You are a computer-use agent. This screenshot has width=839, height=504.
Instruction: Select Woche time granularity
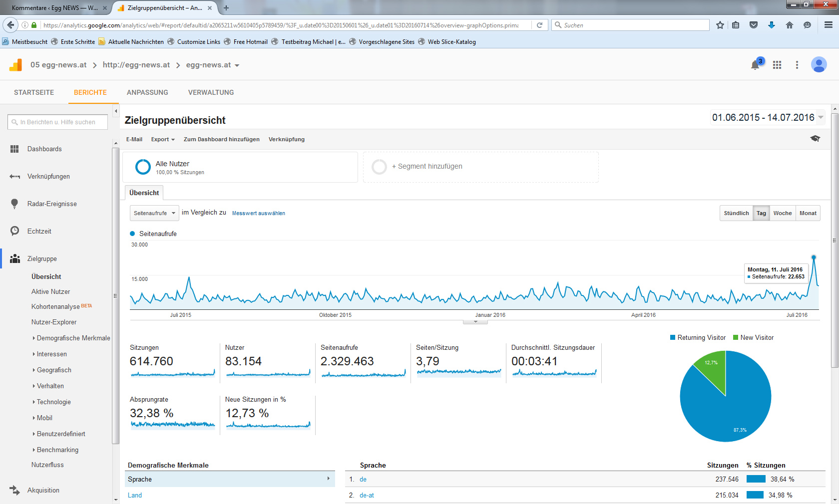[783, 213]
